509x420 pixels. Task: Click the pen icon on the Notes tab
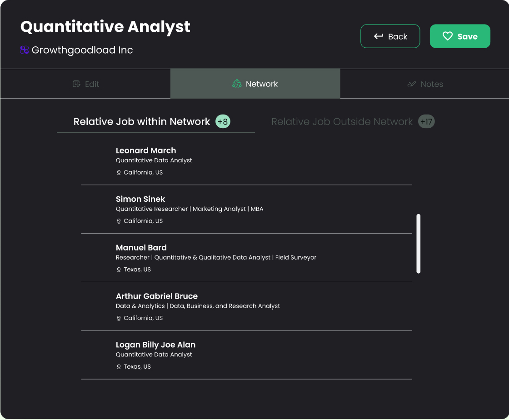click(x=412, y=84)
